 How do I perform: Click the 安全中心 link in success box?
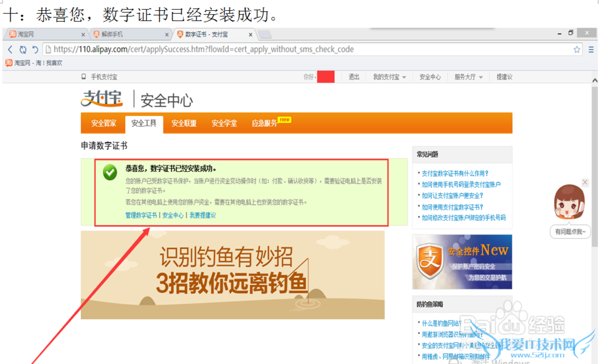[173, 215]
